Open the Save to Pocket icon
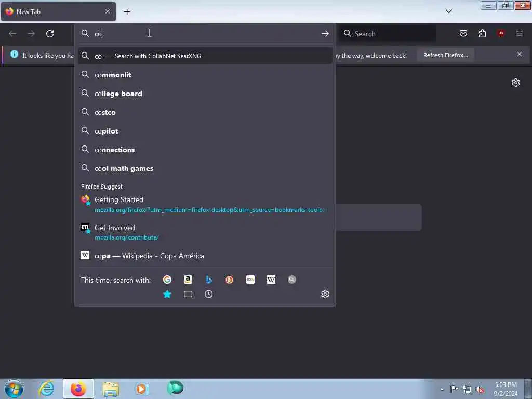 pyautogui.click(x=463, y=33)
